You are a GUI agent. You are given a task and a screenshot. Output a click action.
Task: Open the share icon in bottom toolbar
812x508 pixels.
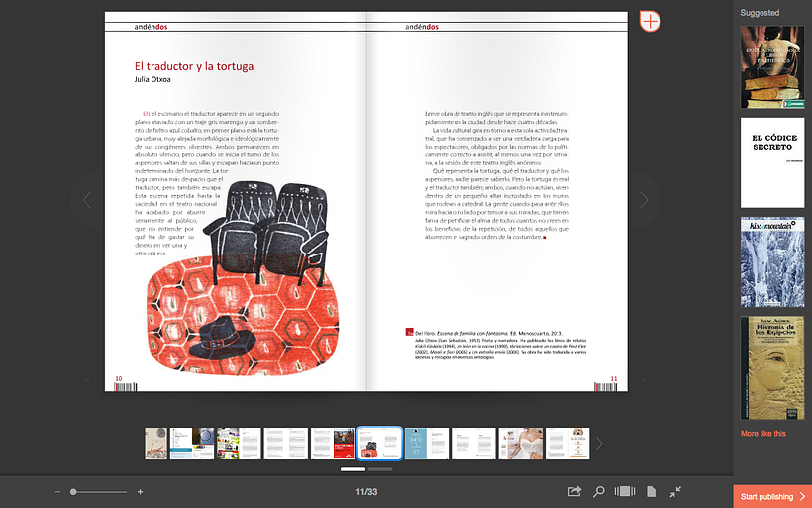pos(574,491)
